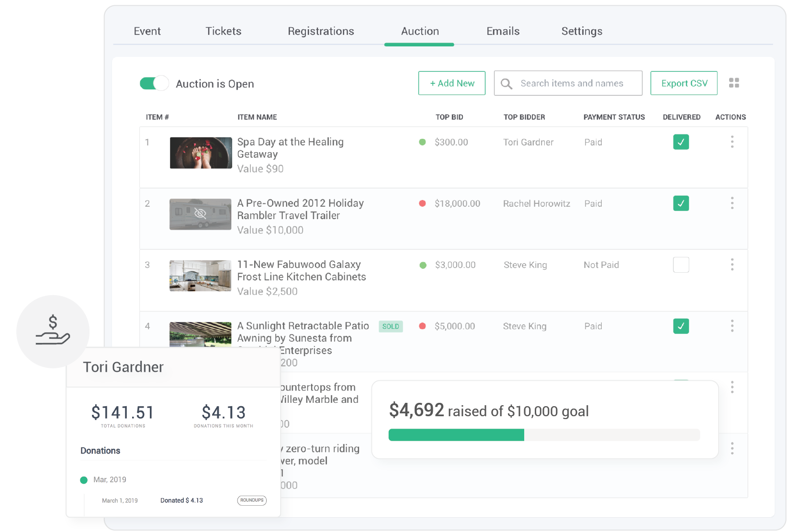Screen dimensions: 799x532
Task: Open the Registrations tab
Action: pyautogui.click(x=321, y=31)
